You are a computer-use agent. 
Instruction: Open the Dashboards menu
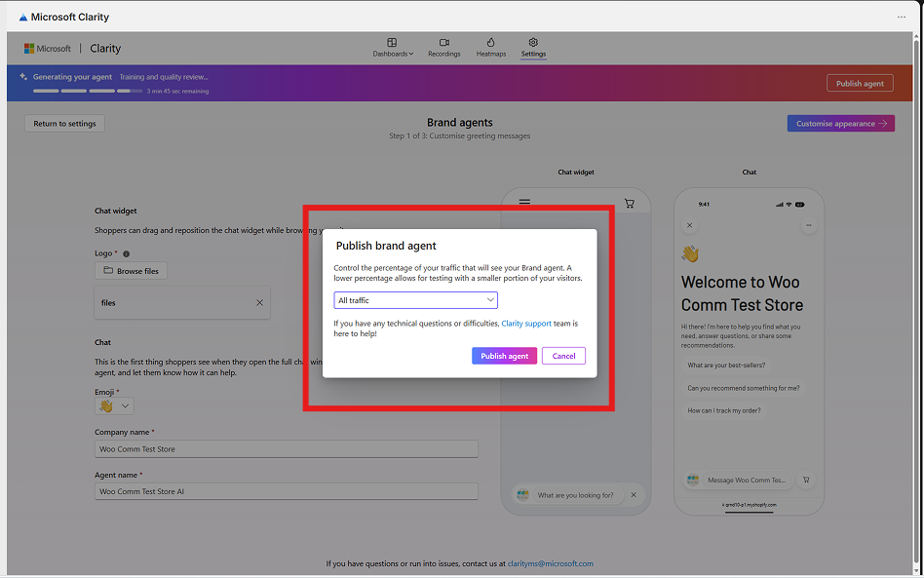(x=393, y=47)
